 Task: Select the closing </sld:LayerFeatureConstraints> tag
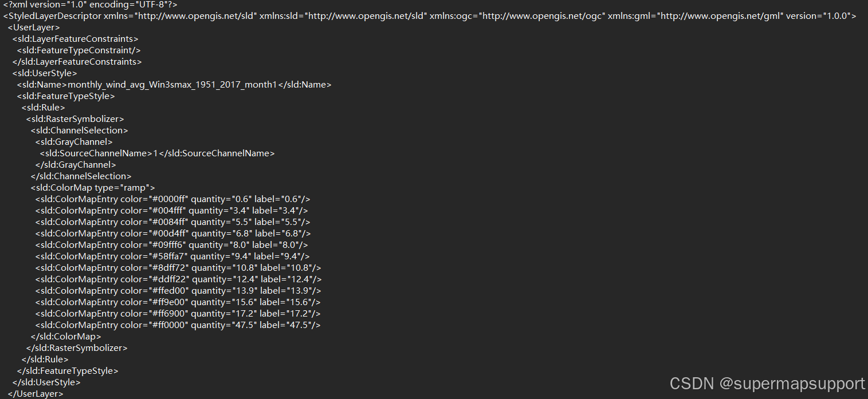coord(77,62)
